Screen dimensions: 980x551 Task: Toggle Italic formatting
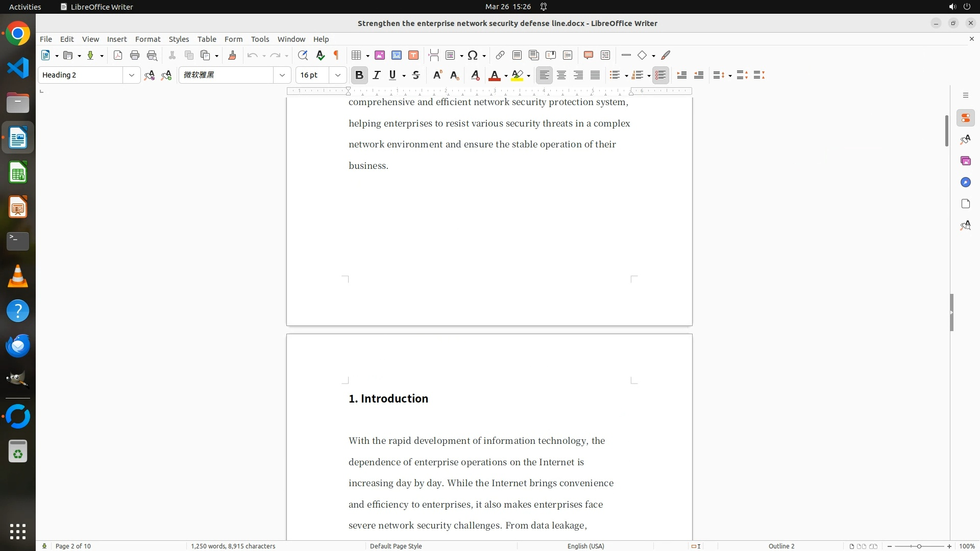click(377, 75)
